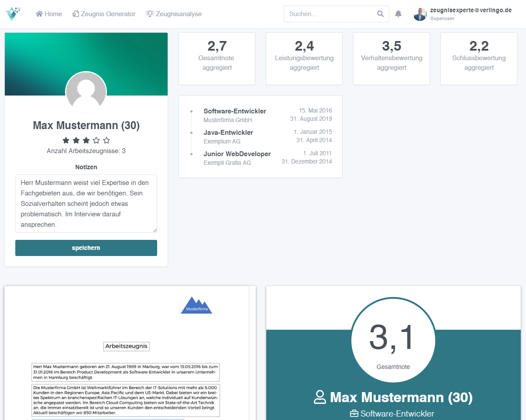Screen dimensions: 526x420
Task: Click the Max Mustermann (30) profile name
Action: (86, 126)
